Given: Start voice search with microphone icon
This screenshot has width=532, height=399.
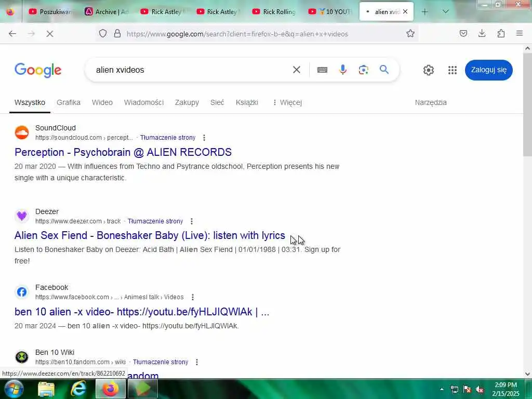Looking at the screenshot, I should 343,70.
